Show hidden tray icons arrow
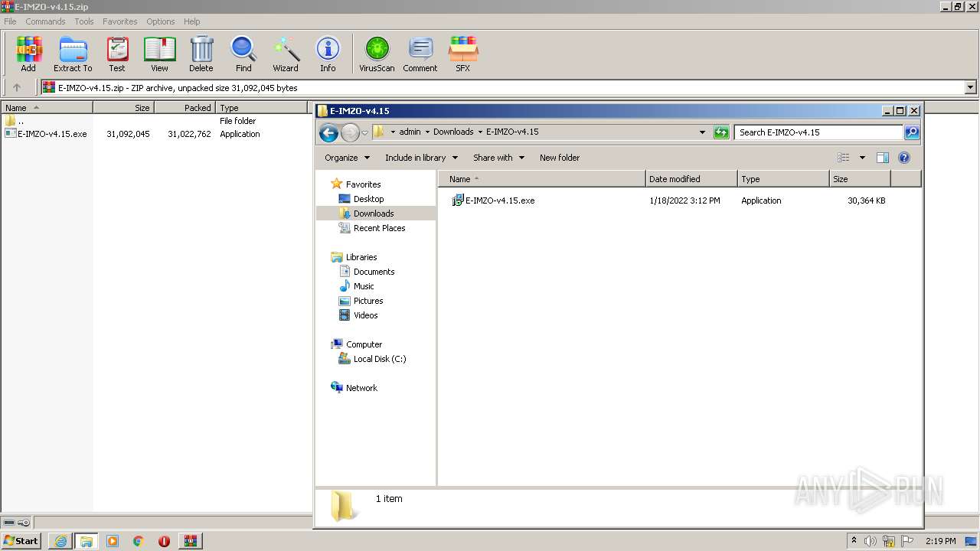The width and height of the screenshot is (980, 551). click(x=854, y=541)
